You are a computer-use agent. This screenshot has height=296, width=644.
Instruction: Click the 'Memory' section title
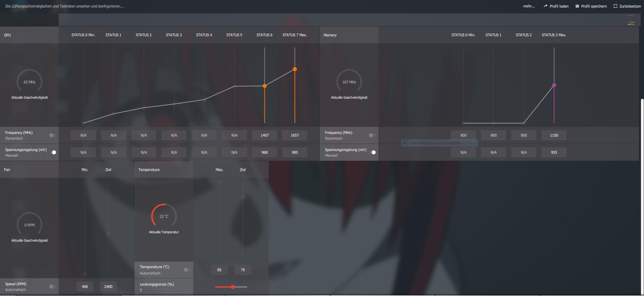tap(330, 35)
